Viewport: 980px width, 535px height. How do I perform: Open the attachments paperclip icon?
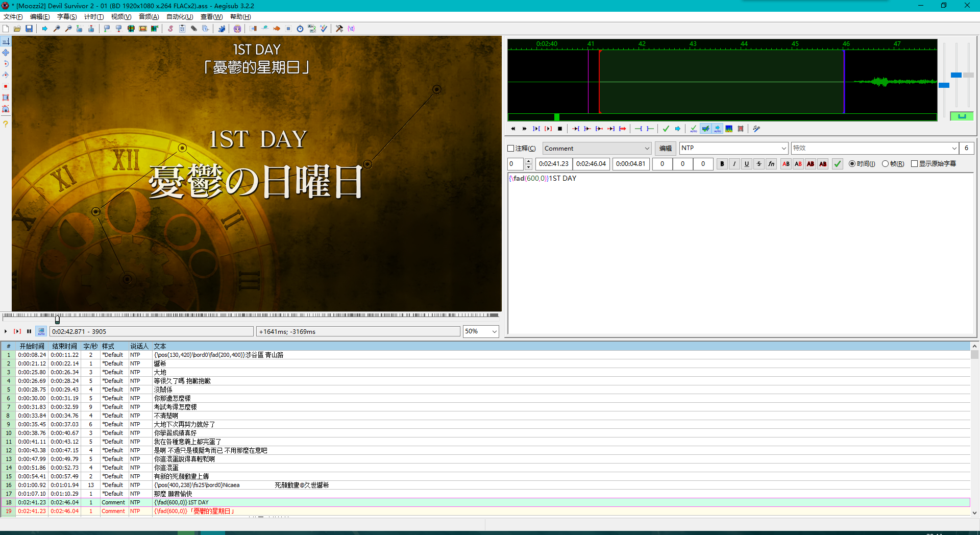[x=194, y=29]
